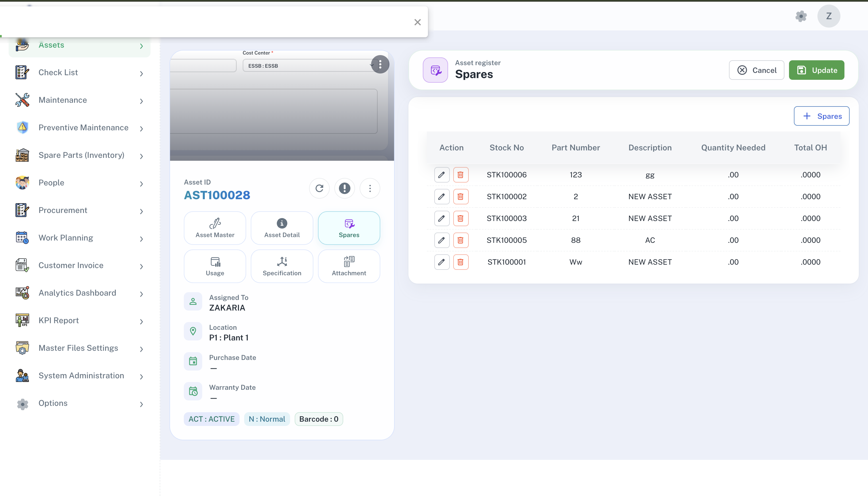Open the Cost Center ESSB dropdown
The image size is (868, 496).
point(307,65)
